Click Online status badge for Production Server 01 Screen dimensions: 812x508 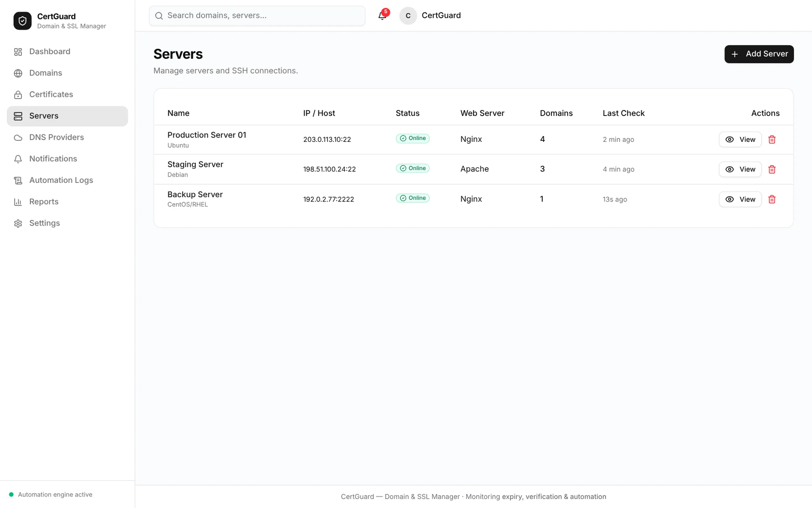pyautogui.click(x=413, y=138)
